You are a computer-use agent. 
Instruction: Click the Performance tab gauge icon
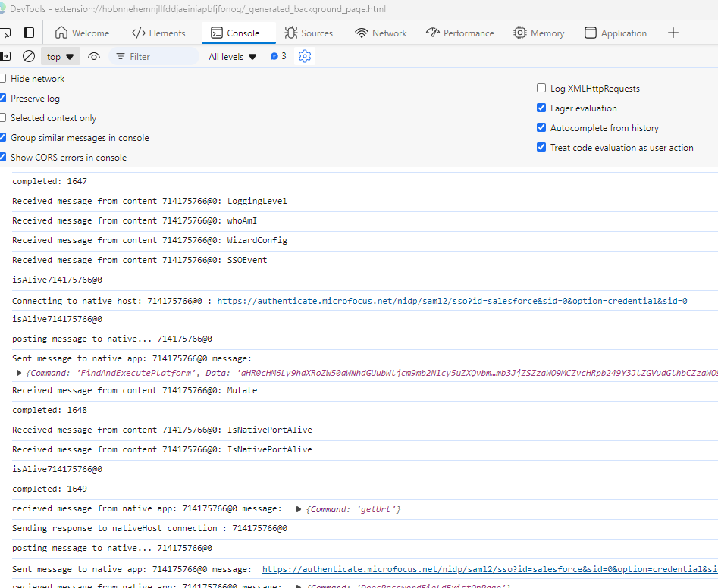pos(432,33)
